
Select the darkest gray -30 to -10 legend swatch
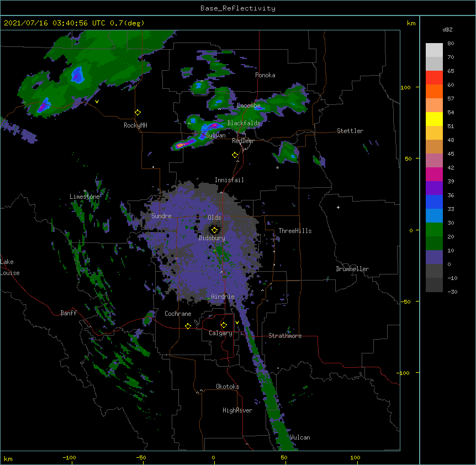[x=434, y=285]
